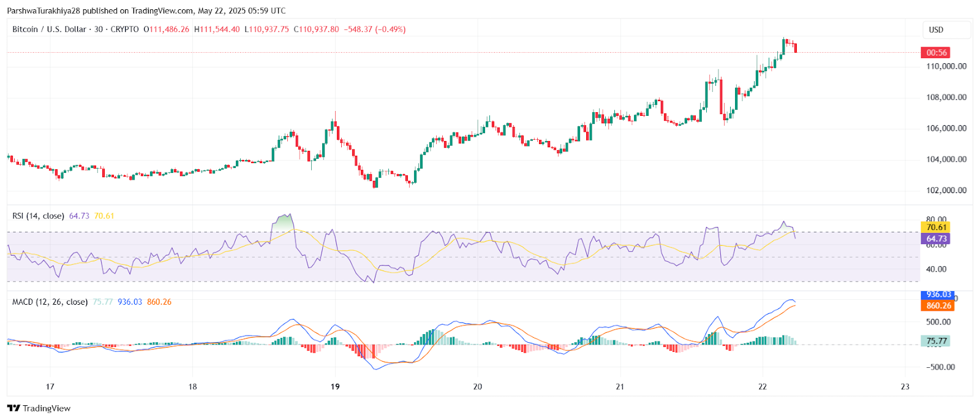This screenshot has height=420, width=980.
Task: Click the 110,000.00 price axis label
Action: pos(946,66)
